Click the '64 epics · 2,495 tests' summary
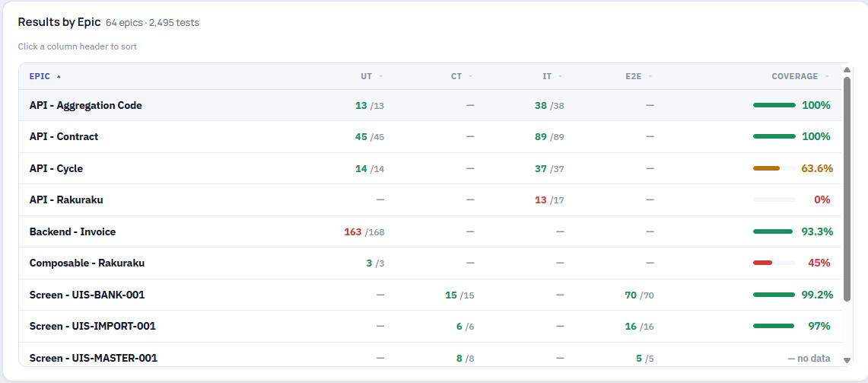The height and width of the screenshot is (383, 868). 152,23
